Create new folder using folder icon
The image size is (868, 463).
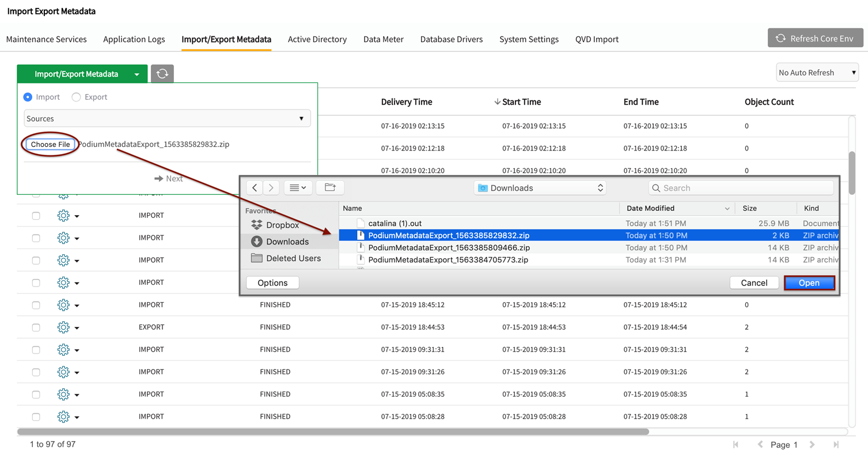coord(330,188)
